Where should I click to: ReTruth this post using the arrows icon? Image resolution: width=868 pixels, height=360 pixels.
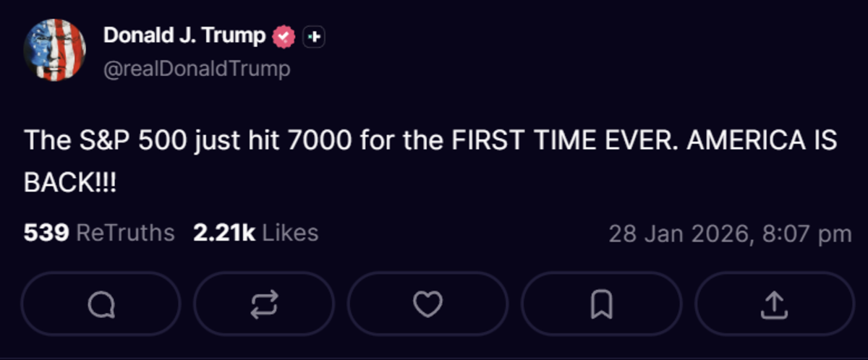point(263,305)
